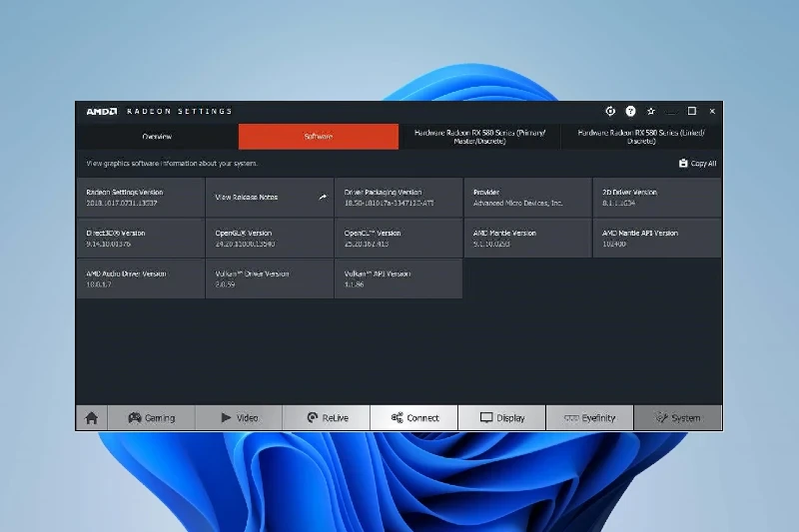Minimize the Radeon Settings window
Image resolution: width=799 pixels, height=532 pixels.
click(x=671, y=111)
